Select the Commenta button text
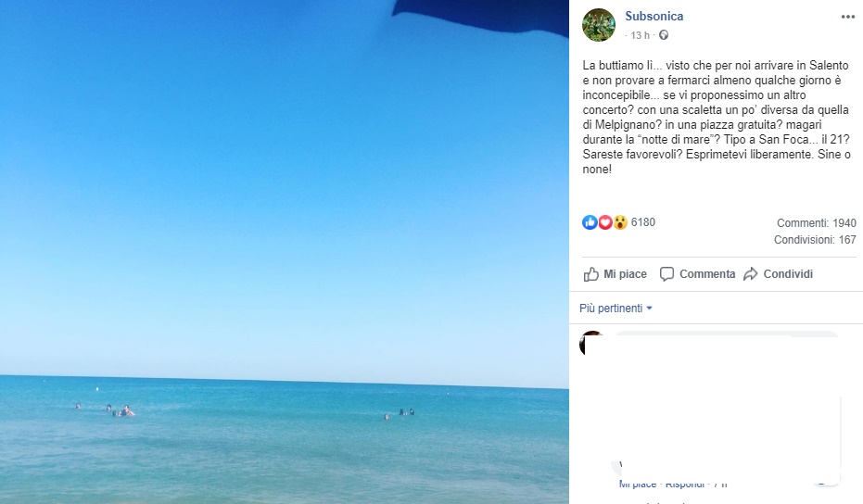This screenshot has width=863, height=504. click(x=707, y=274)
